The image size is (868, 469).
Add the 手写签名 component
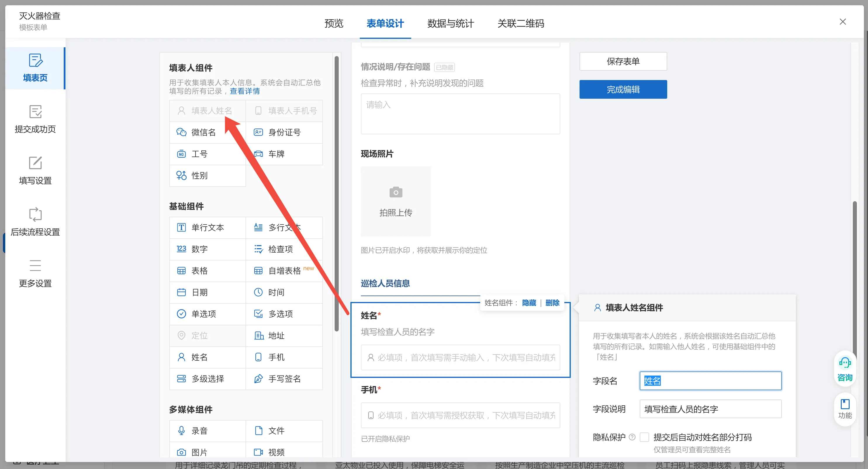(284, 379)
